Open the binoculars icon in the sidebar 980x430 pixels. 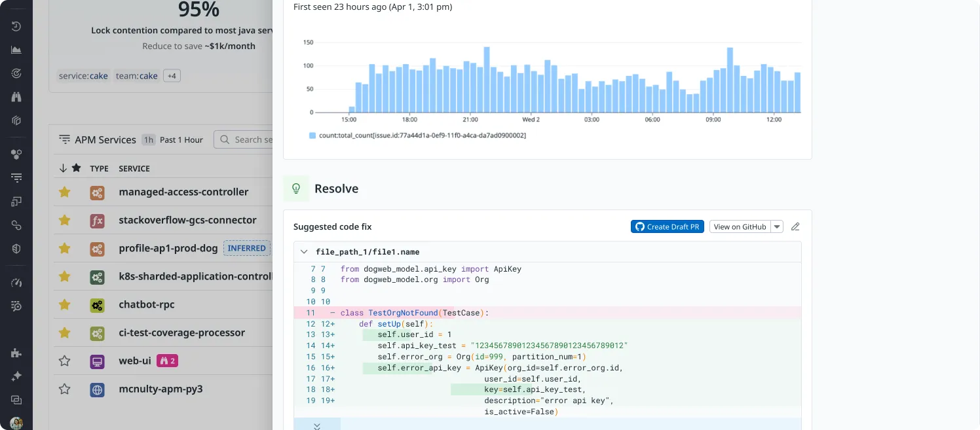16,97
